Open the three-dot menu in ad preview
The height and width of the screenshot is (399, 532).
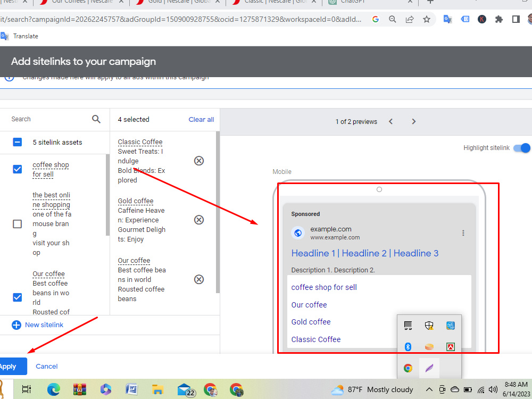point(463,233)
